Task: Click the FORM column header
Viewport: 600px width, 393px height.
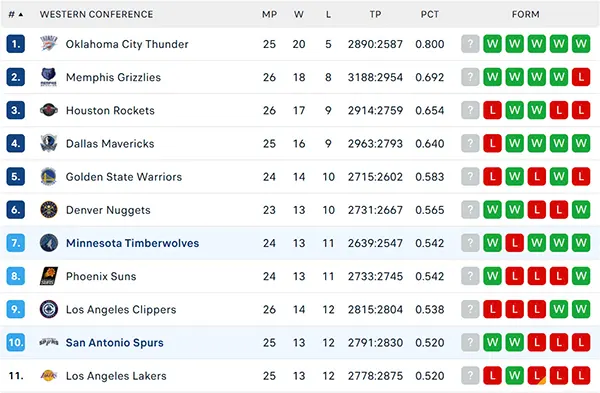Action: click(526, 15)
